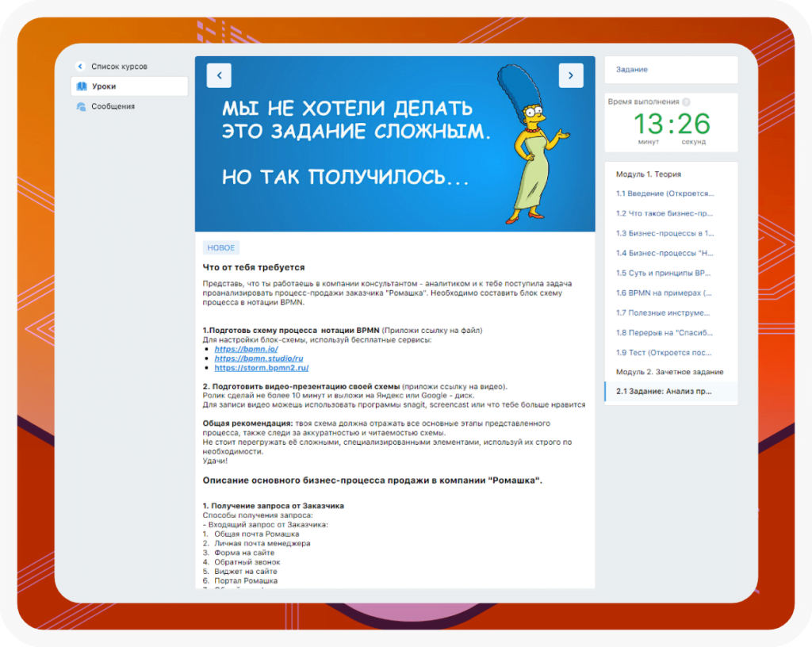Click help icon next to Время выполнения

[x=686, y=102]
